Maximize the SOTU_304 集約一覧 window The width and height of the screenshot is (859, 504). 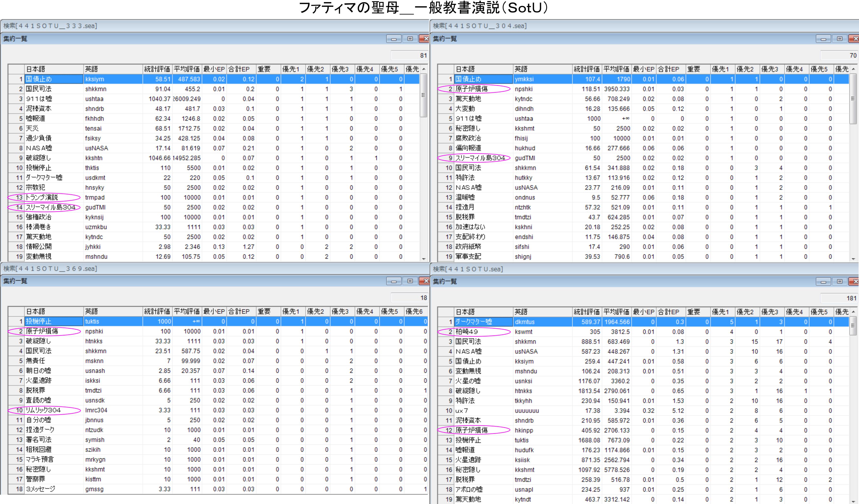(x=840, y=39)
